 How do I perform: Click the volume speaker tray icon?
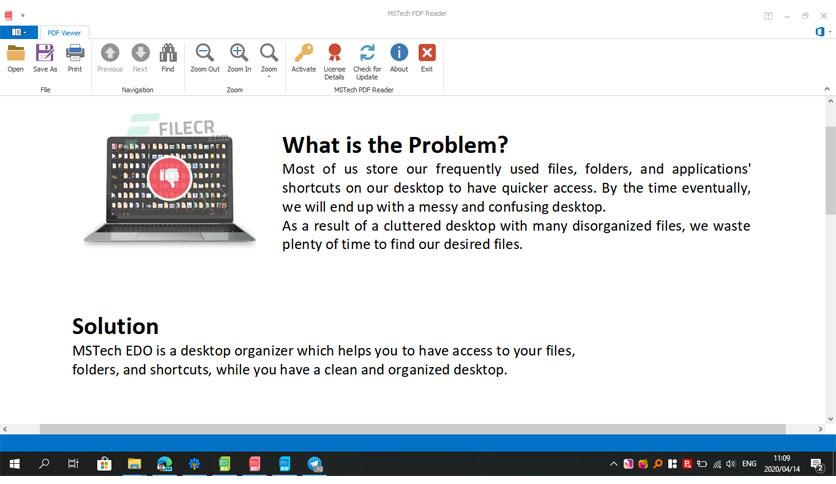(731, 464)
